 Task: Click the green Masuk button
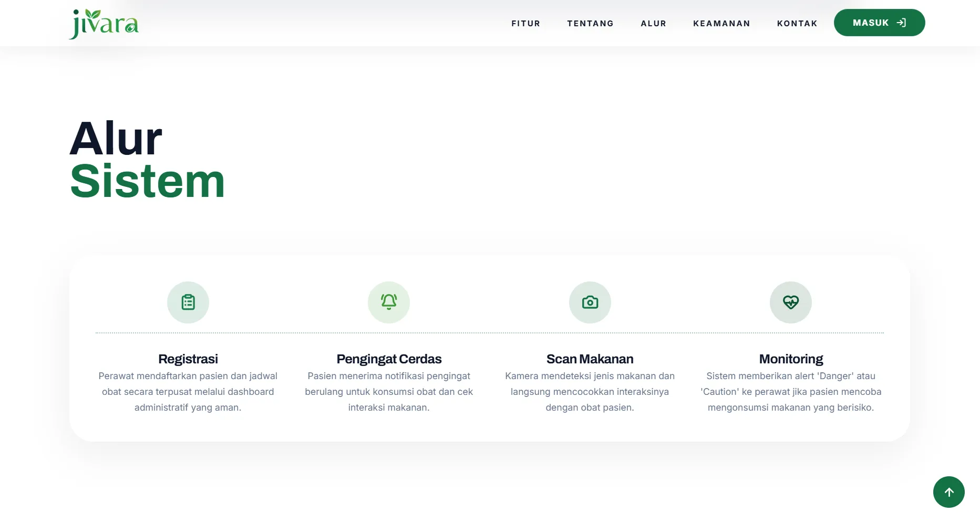coord(880,23)
